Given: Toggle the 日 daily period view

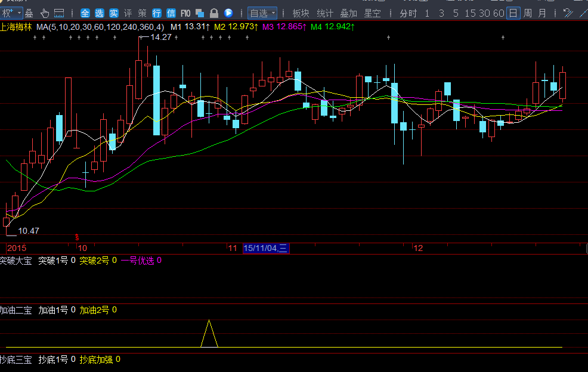Looking at the screenshot, I should coord(513,13).
